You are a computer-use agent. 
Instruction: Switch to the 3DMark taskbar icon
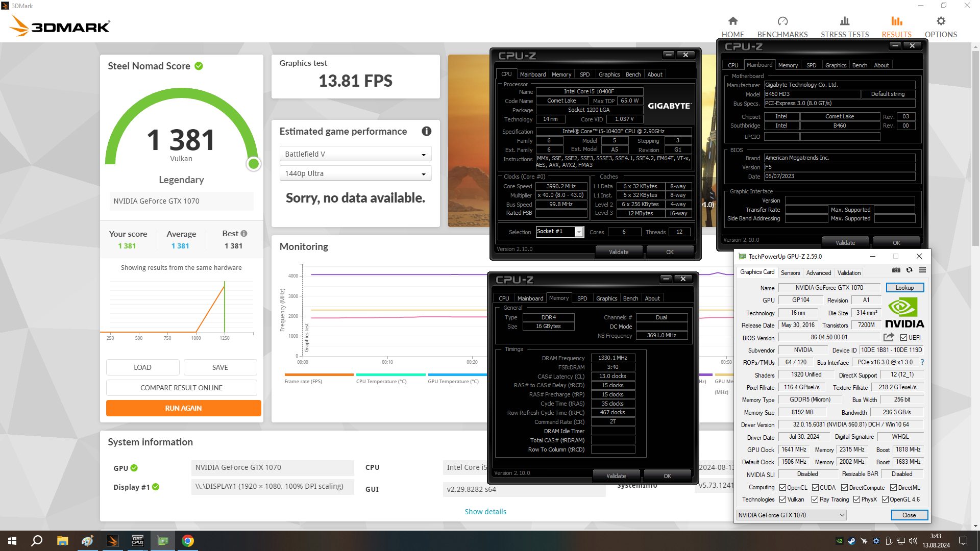click(112, 541)
